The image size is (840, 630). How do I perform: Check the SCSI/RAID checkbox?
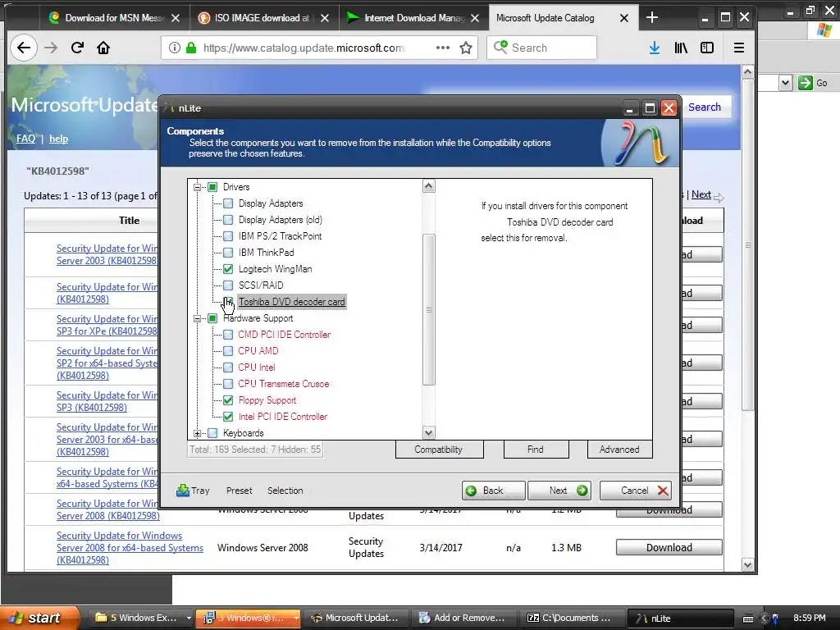[x=228, y=285]
